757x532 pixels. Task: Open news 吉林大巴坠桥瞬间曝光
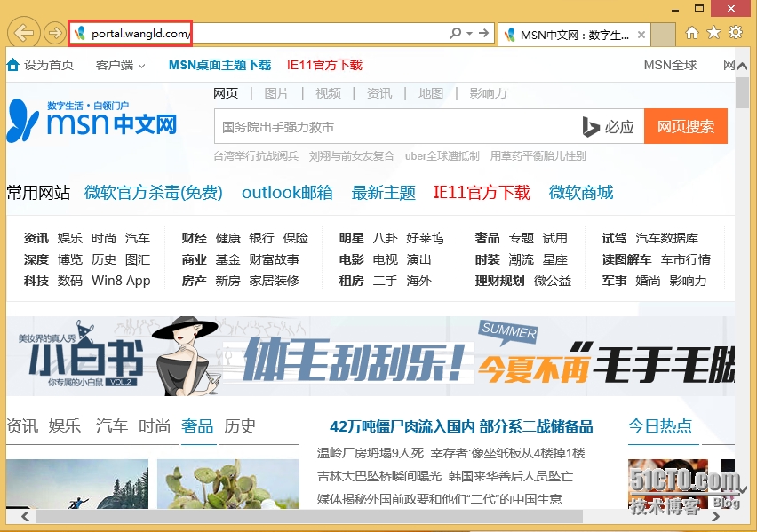[379, 476]
